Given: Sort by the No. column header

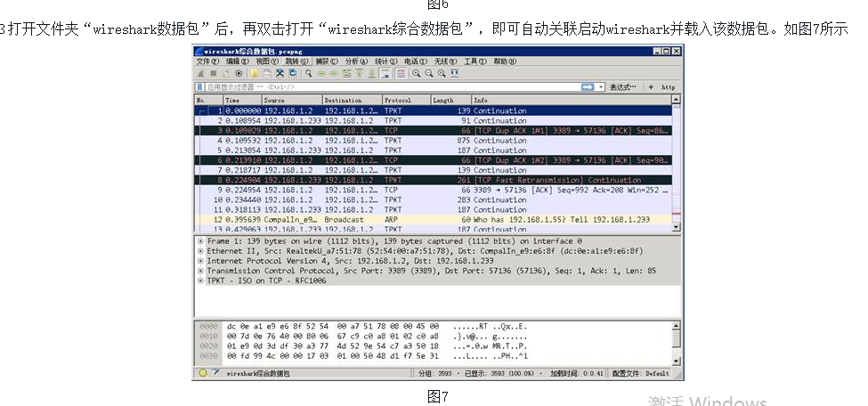Looking at the screenshot, I should pyautogui.click(x=209, y=101).
